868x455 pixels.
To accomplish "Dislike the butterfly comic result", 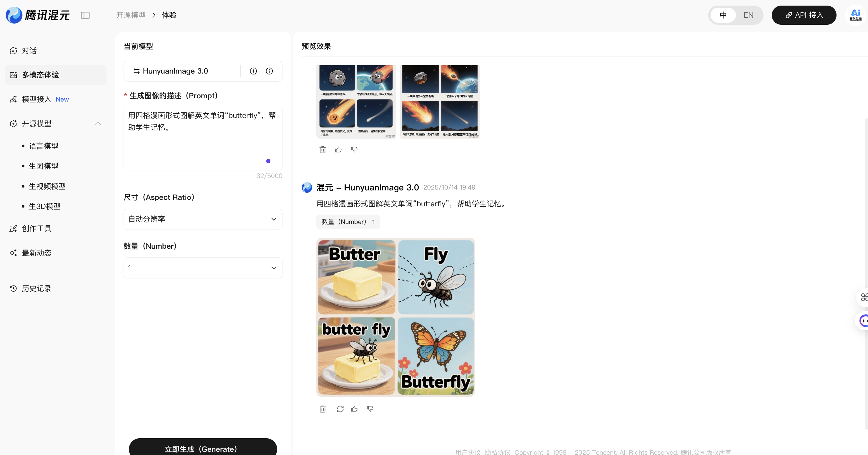I will click(x=370, y=409).
